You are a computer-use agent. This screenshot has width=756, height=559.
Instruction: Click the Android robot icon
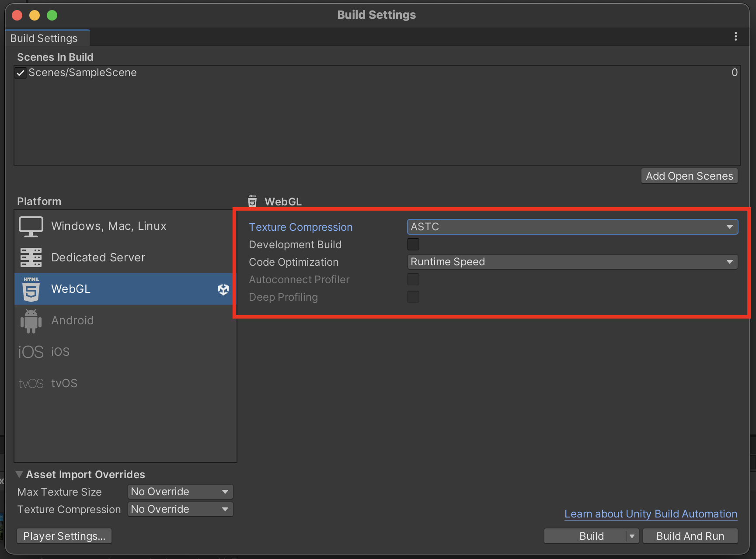(x=31, y=321)
